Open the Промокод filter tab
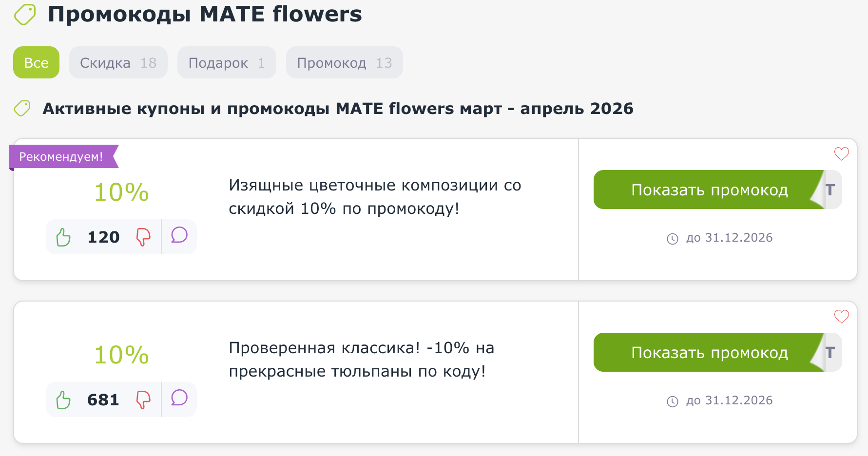 (344, 62)
